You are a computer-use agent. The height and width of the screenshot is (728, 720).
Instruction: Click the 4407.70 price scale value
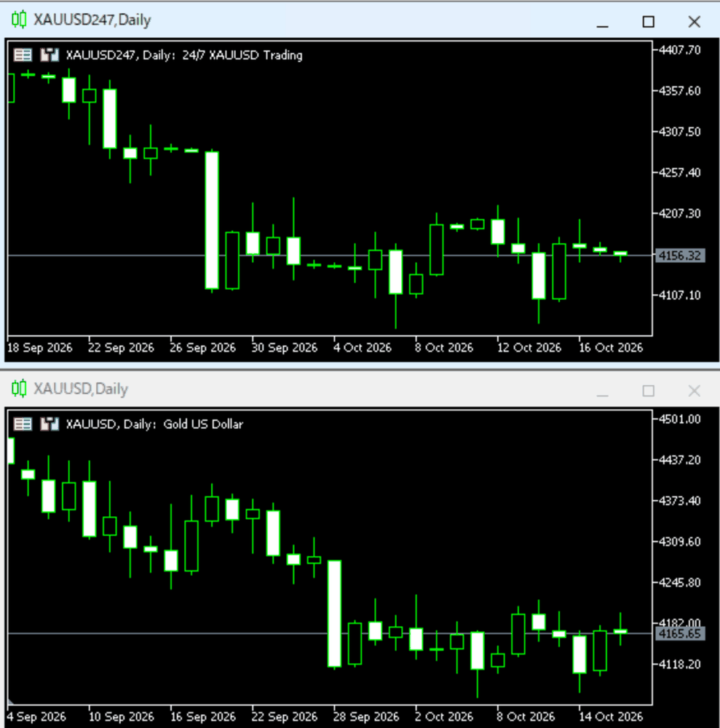click(x=680, y=50)
